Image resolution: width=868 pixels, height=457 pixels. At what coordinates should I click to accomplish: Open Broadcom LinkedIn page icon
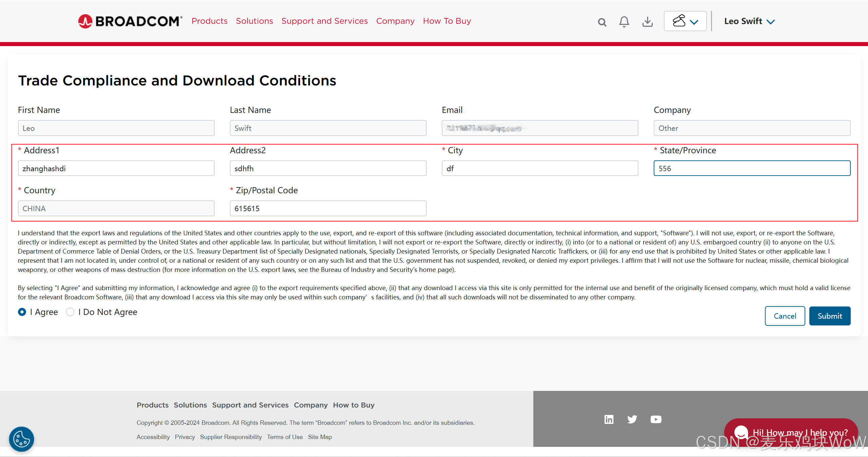click(x=609, y=419)
